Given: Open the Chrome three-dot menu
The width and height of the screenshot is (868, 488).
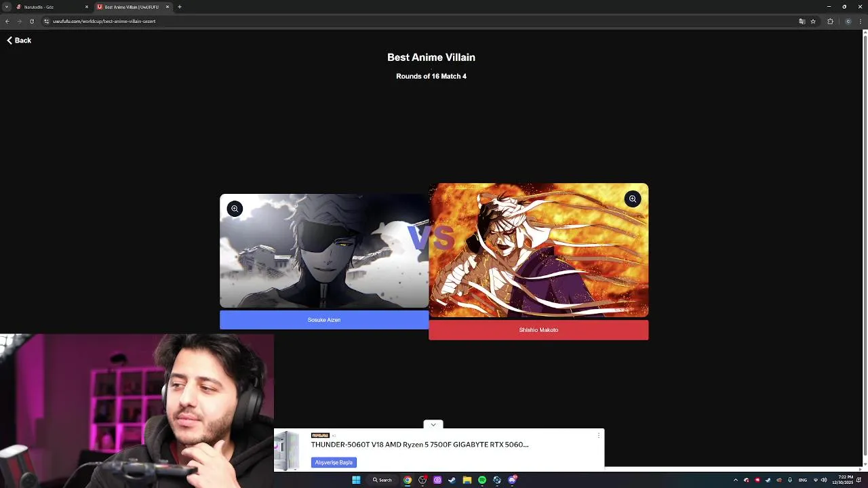Looking at the screenshot, I should pyautogui.click(x=861, y=21).
